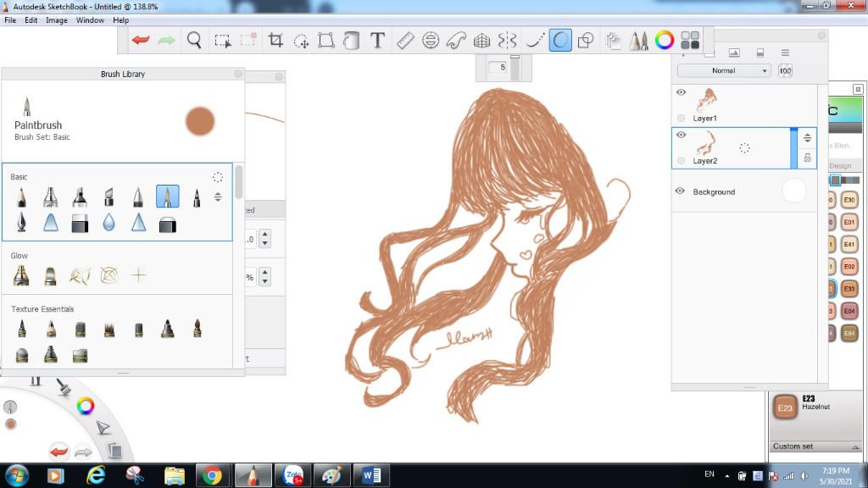
Task: Pick the Marker brush in Basic set
Action: 80,197
